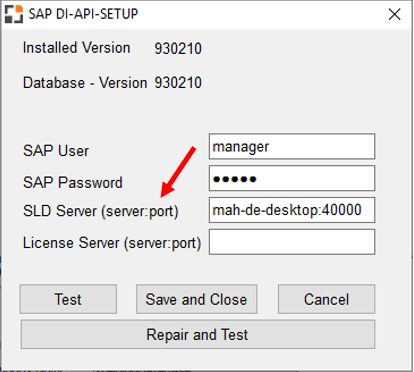414x372 pixels.
Task: Cancel the setup dialog
Action: 326,299
